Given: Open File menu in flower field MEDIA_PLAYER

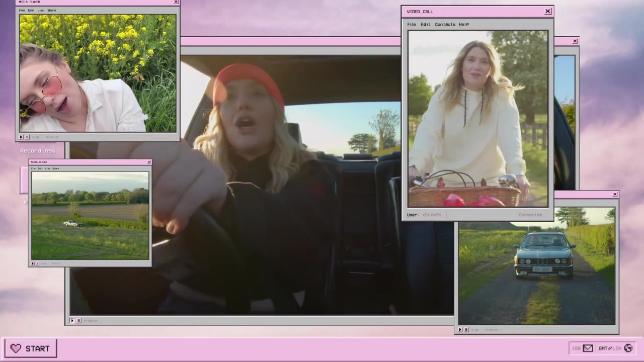Looking at the screenshot, I should [22, 10].
